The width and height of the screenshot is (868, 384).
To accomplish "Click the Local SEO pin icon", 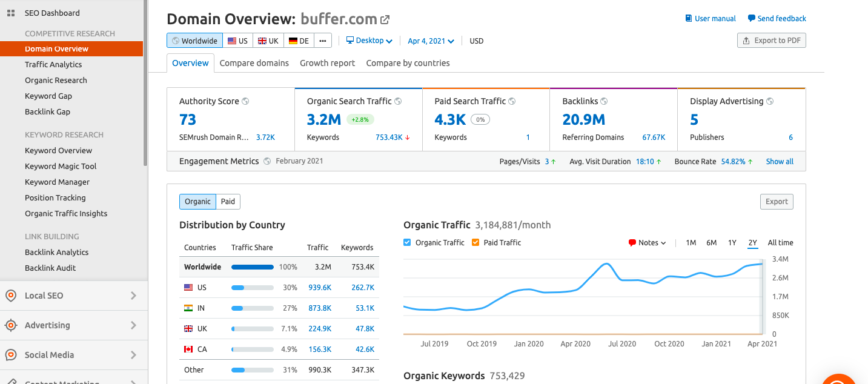I will point(10,296).
